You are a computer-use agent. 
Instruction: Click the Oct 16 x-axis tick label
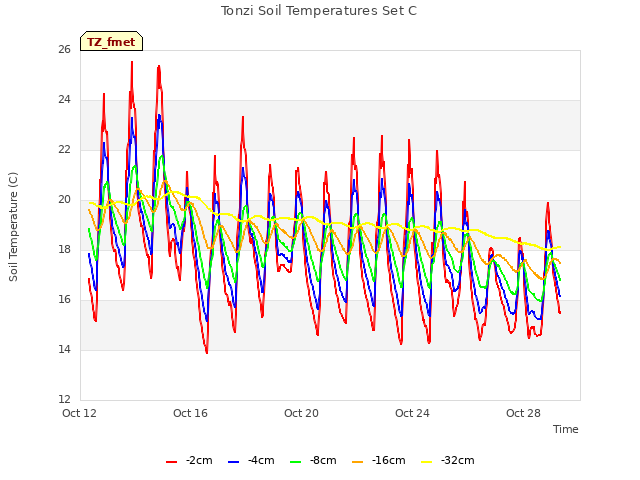click(x=190, y=413)
